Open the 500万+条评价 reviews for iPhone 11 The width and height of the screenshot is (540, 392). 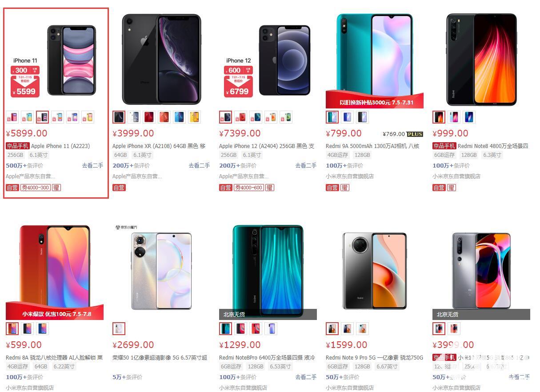[24, 165]
